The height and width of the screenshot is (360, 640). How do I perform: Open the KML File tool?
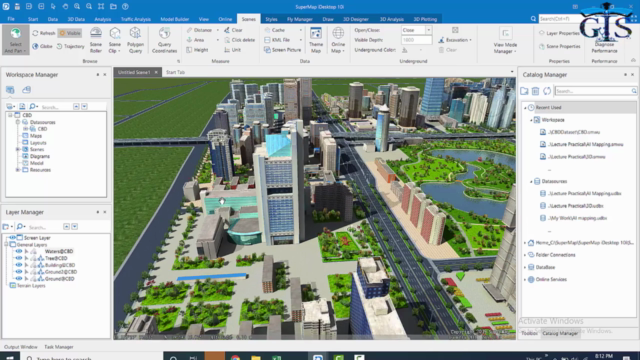[x=277, y=40]
